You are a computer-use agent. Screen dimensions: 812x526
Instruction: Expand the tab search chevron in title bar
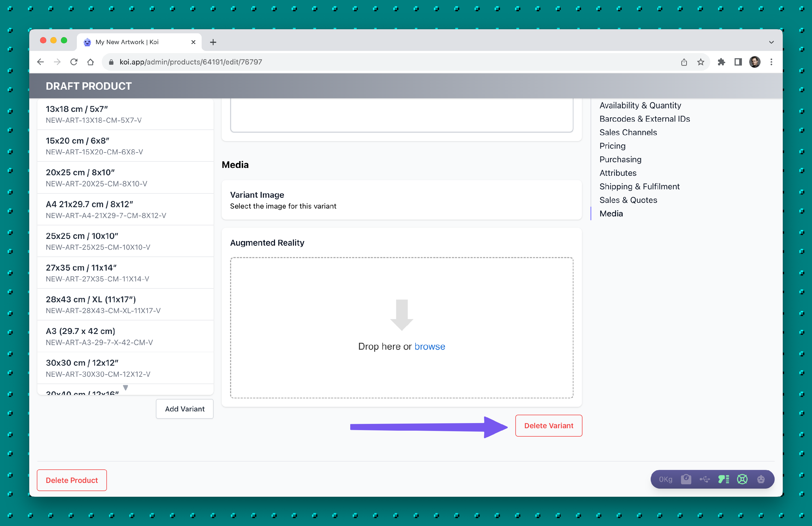coord(771,42)
